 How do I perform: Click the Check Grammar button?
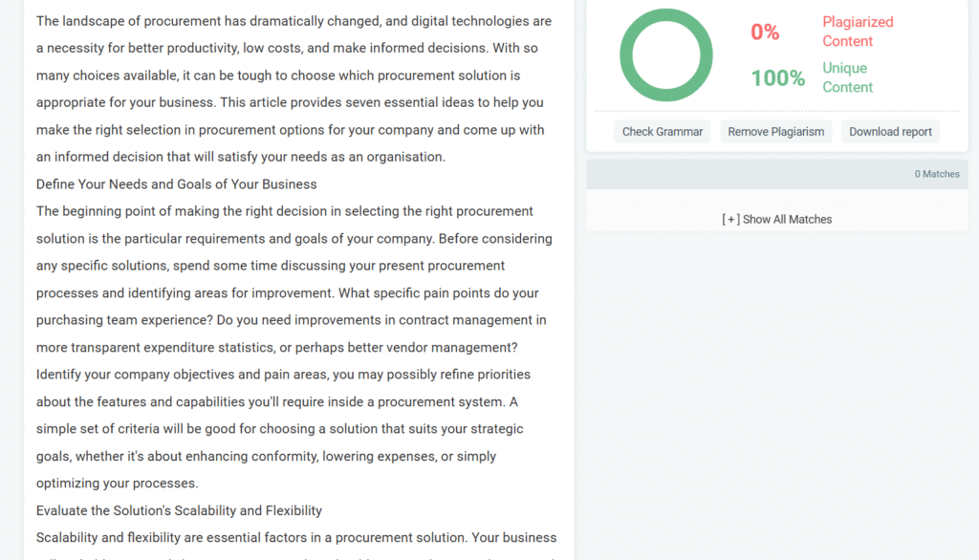[x=662, y=132]
